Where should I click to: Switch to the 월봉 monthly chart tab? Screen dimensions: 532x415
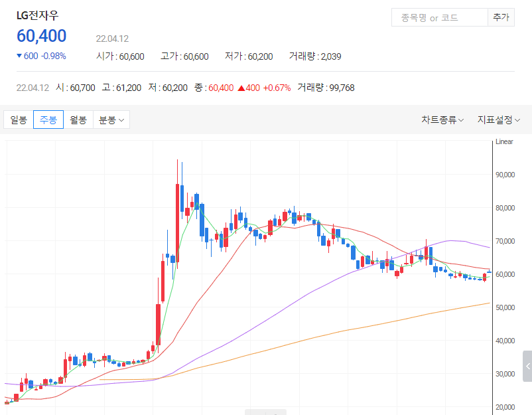[78, 120]
